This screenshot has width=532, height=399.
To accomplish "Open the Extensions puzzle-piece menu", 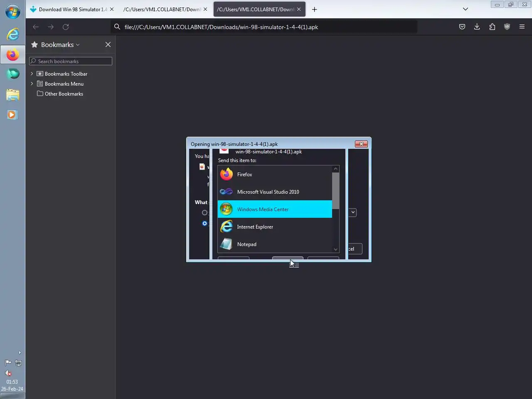I will pyautogui.click(x=492, y=27).
